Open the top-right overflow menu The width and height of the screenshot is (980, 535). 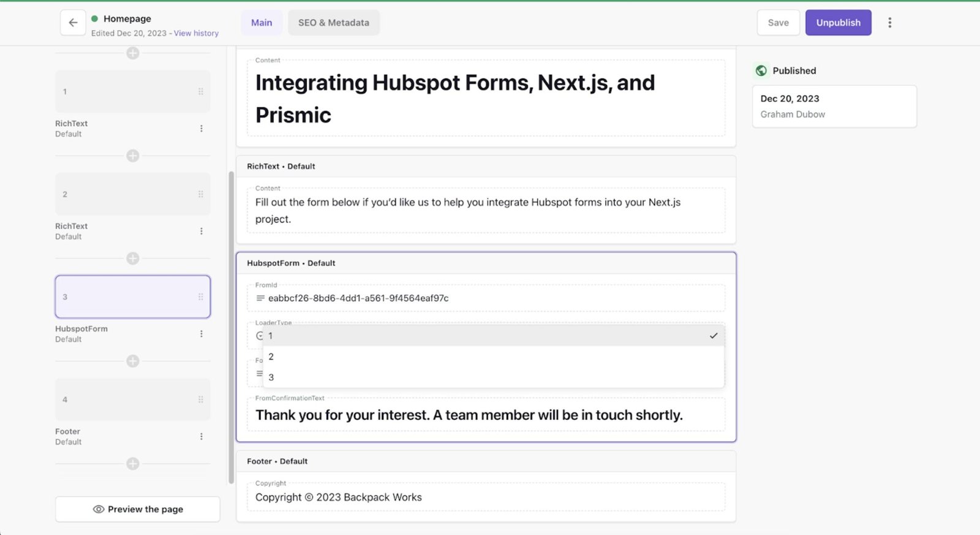click(x=889, y=22)
